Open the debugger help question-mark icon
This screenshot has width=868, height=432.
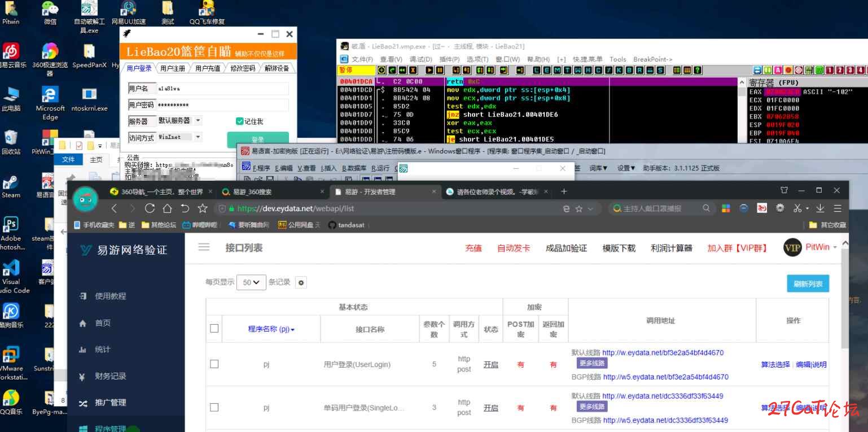tap(698, 70)
